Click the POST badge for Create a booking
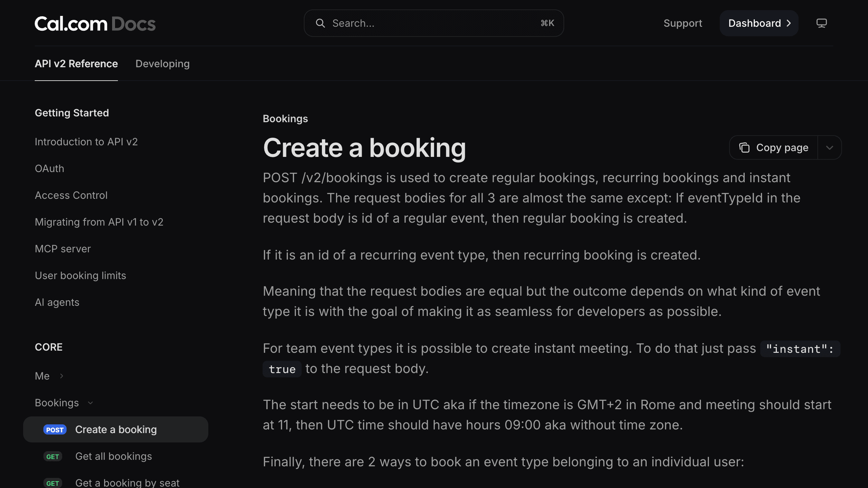Screen dimensions: 868x488 (55, 429)
